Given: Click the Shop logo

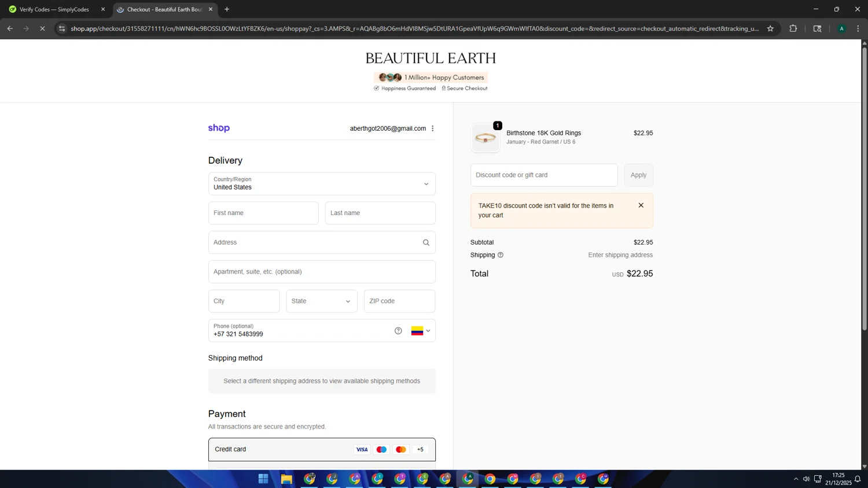Looking at the screenshot, I should [219, 128].
